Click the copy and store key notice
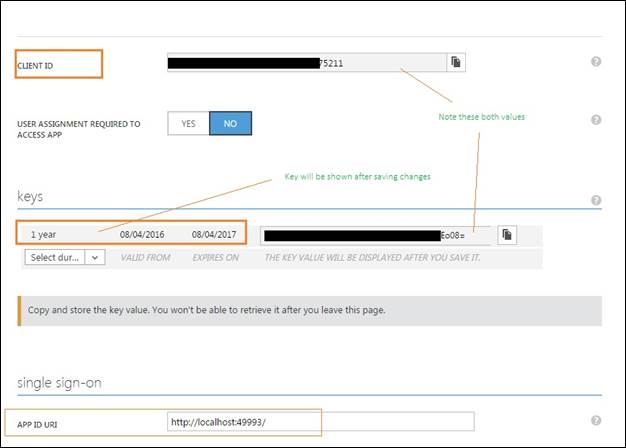Image resolution: width=626 pixels, height=448 pixels. click(x=310, y=311)
